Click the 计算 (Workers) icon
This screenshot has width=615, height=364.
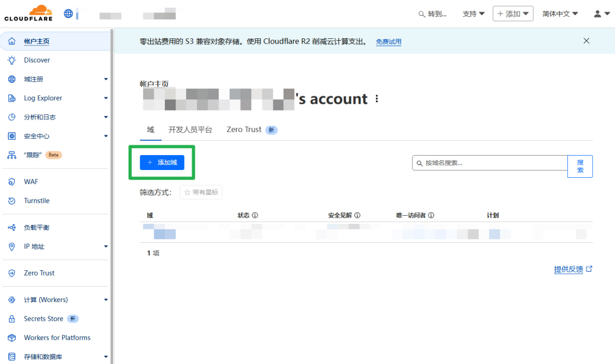12,300
